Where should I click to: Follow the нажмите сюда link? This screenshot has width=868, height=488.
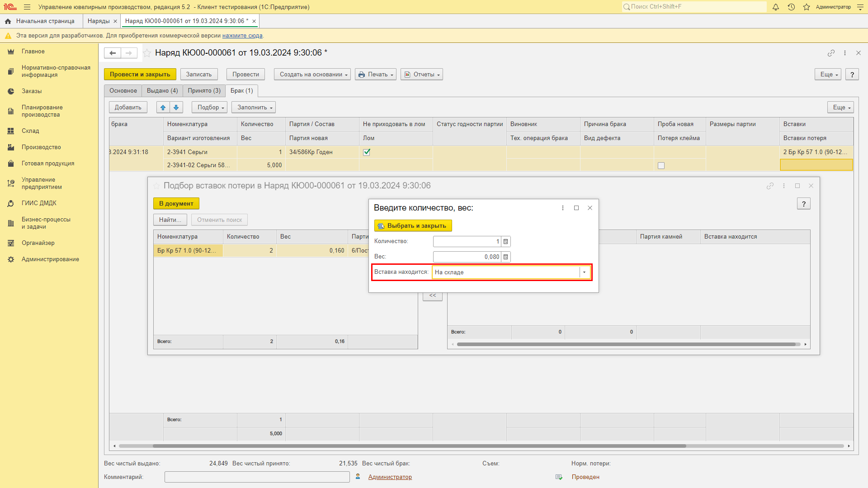click(242, 36)
